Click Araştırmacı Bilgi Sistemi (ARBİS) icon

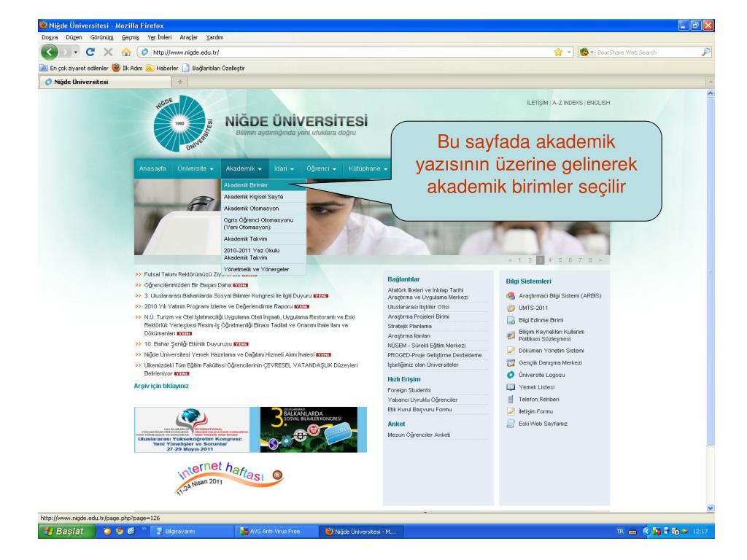[511, 296]
